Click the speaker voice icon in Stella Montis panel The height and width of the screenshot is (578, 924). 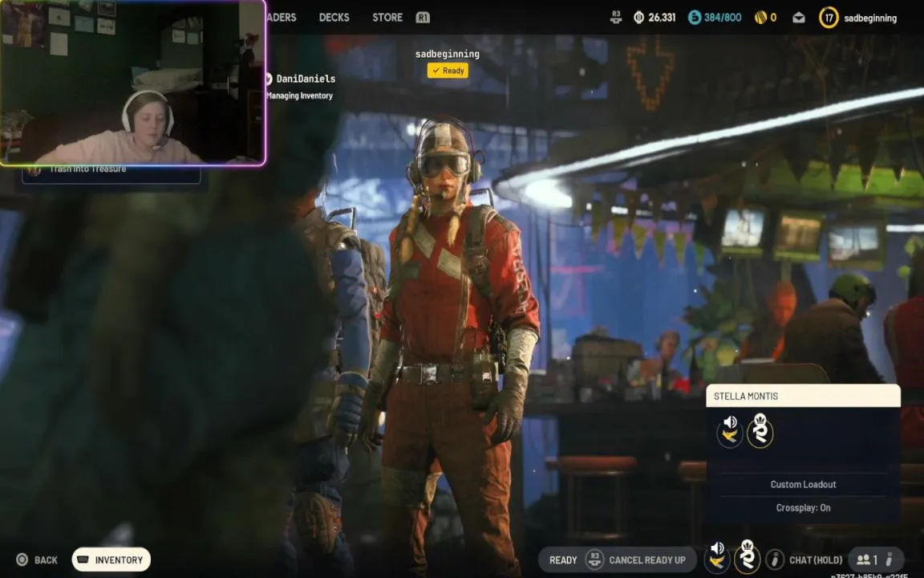click(x=730, y=431)
